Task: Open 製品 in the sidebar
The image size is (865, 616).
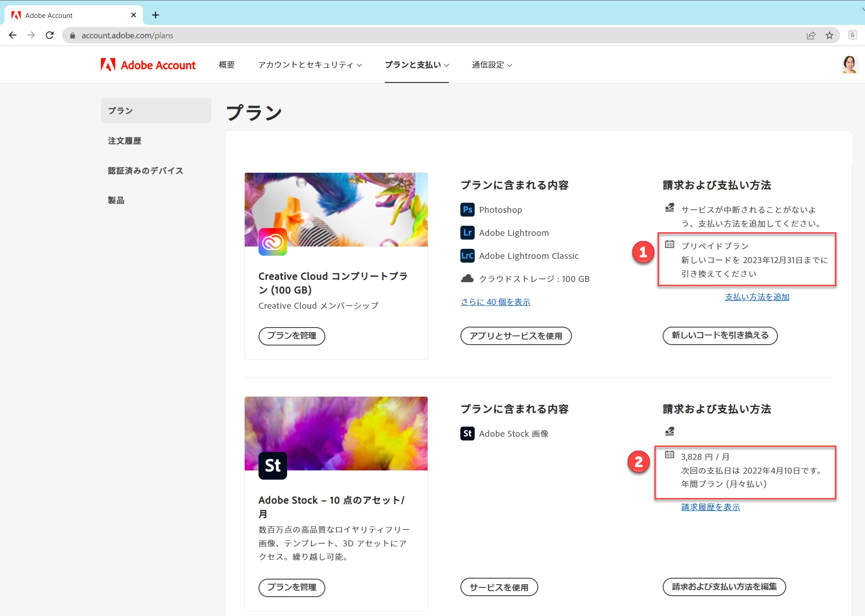Action: click(116, 200)
